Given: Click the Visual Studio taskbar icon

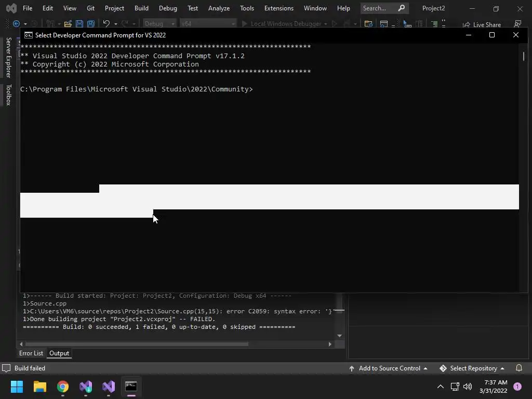Looking at the screenshot, I should tap(109, 387).
